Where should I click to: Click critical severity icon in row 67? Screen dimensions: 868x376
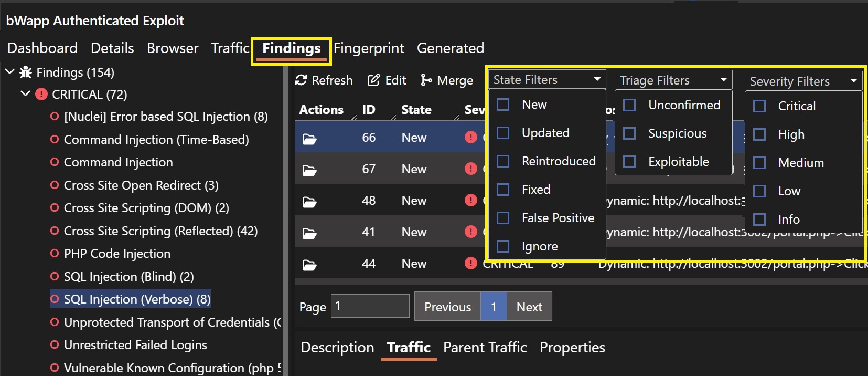(x=470, y=169)
